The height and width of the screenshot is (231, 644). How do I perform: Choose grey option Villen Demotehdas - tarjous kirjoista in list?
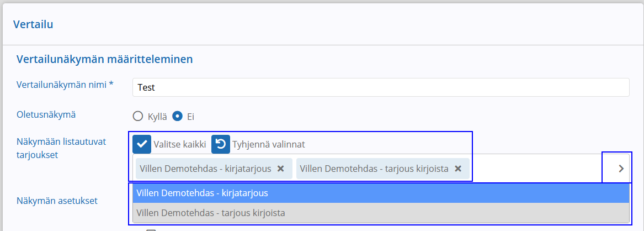point(381,213)
